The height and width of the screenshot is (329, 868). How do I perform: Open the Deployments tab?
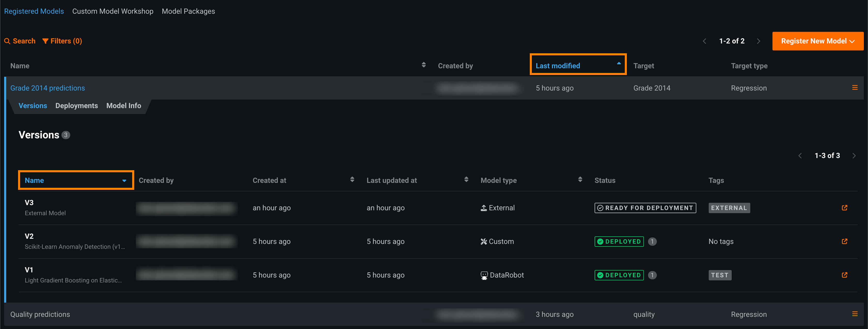[76, 106]
